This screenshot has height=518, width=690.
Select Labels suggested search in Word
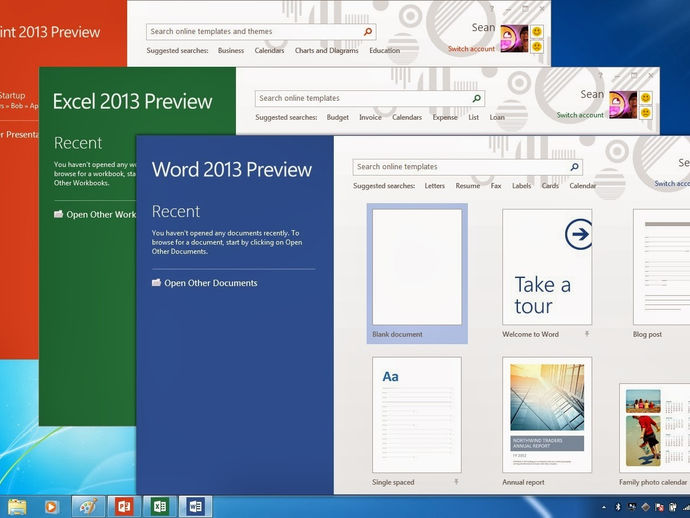(x=521, y=186)
